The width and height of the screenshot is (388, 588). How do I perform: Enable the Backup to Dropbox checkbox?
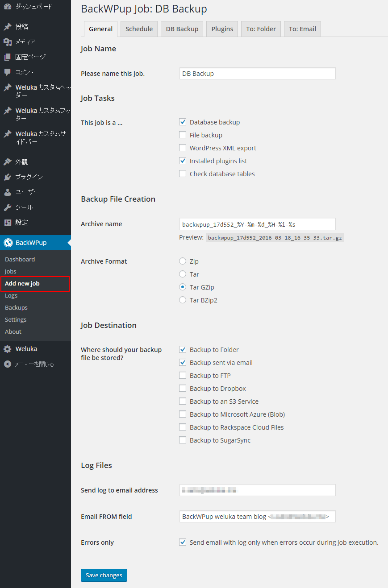(x=183, y=388)
